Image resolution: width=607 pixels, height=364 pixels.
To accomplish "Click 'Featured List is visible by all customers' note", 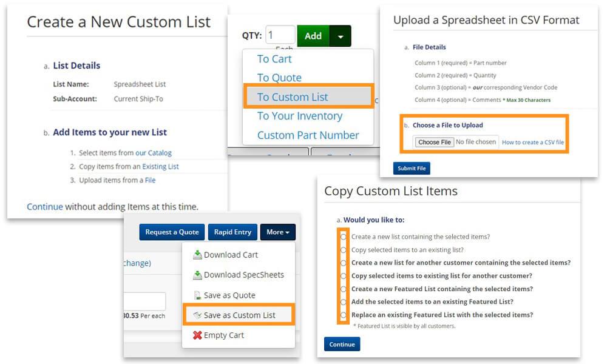I will click(404, 326).
